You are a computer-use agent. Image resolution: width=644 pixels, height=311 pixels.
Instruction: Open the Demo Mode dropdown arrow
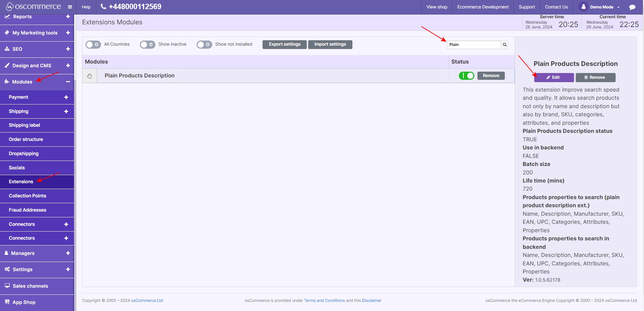pyautogui.click(x=618, y=7)
